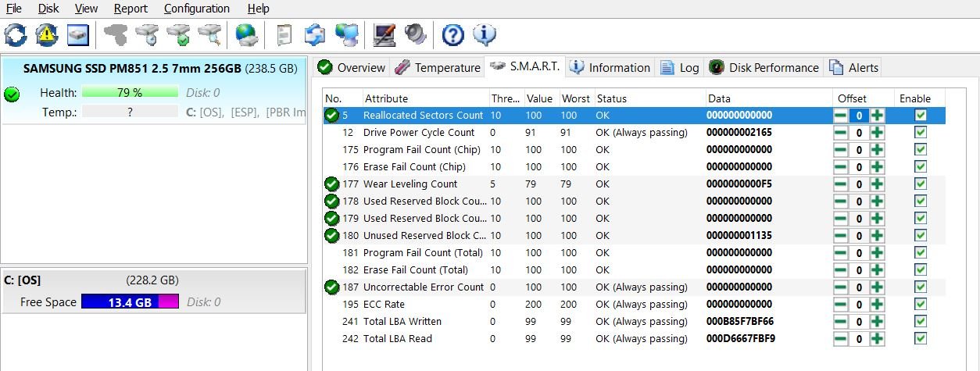Image resolution: width=980 pixels, height=371 pixels.
Task: Click the disk with clock toolbar icon
Action: point(147,34)
